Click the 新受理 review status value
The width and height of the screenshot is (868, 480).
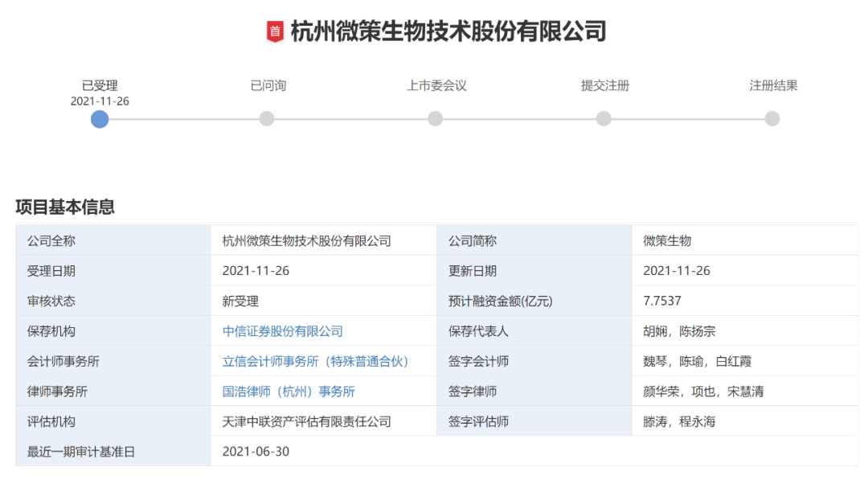pos(240,301)
